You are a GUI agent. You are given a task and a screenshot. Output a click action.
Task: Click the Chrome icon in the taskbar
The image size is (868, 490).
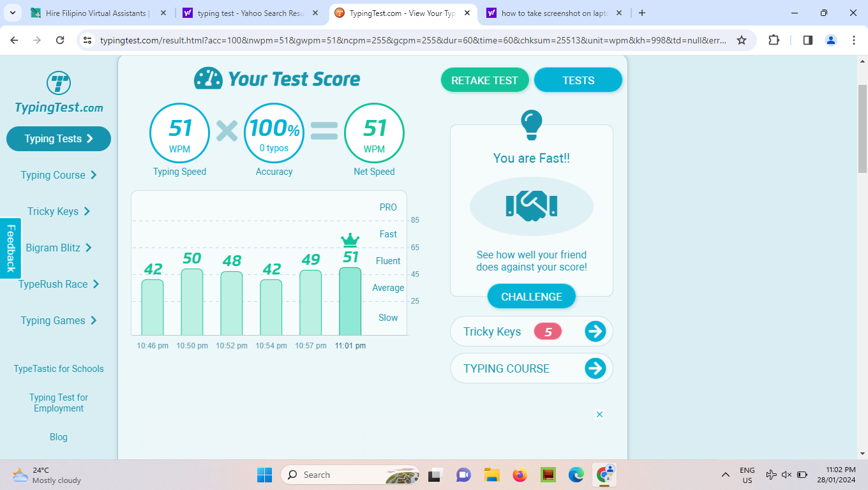604,475
